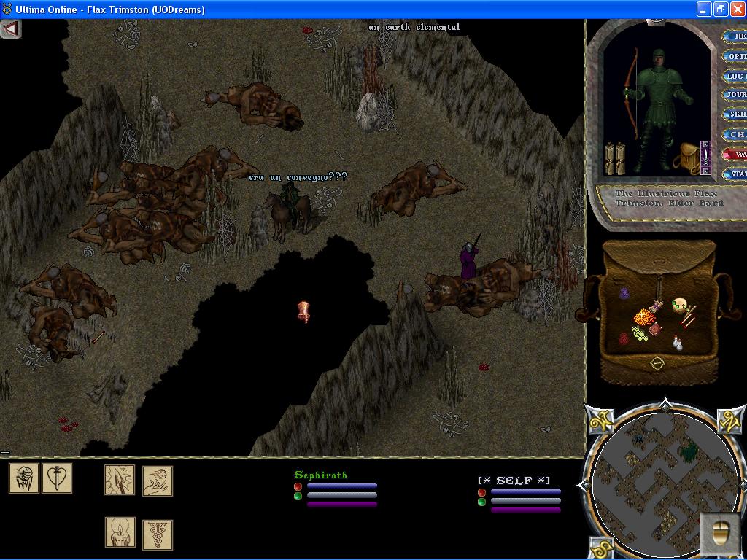Select the red pouch in backpack
Screen dimensions: 747x560
pyautogui.click(x=624, y=338)
